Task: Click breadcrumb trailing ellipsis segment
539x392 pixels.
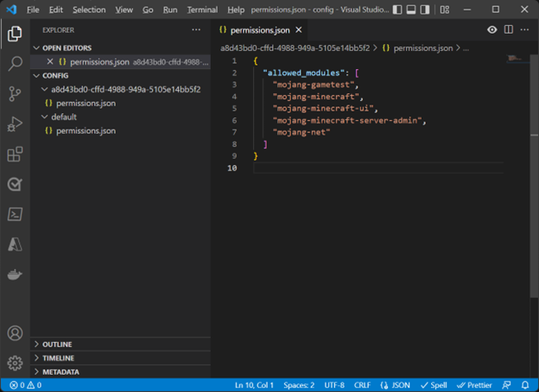Action: tap(466, 48)
